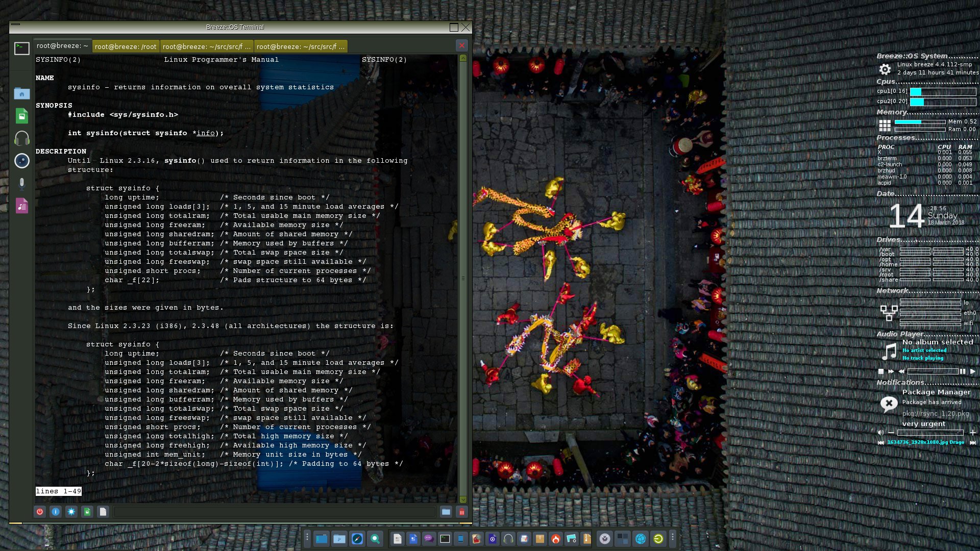Click the command input field in terminal footer

[275, 512]
